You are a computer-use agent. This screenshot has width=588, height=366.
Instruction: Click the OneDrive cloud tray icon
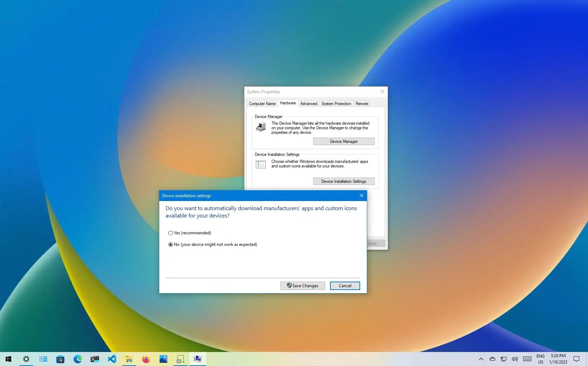(x=492, y=359)
